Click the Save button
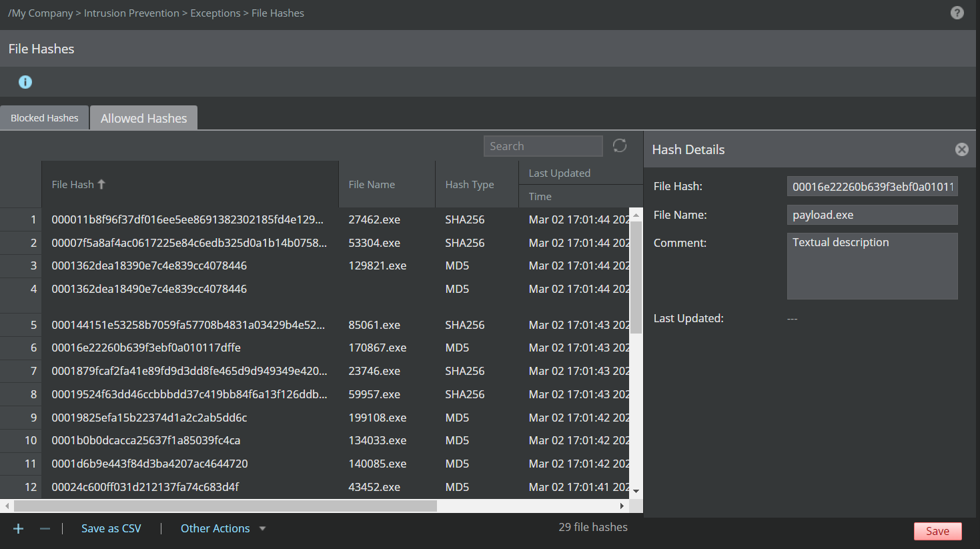The height and width of the screenshot is (549, 980). (x=937, y=531)
